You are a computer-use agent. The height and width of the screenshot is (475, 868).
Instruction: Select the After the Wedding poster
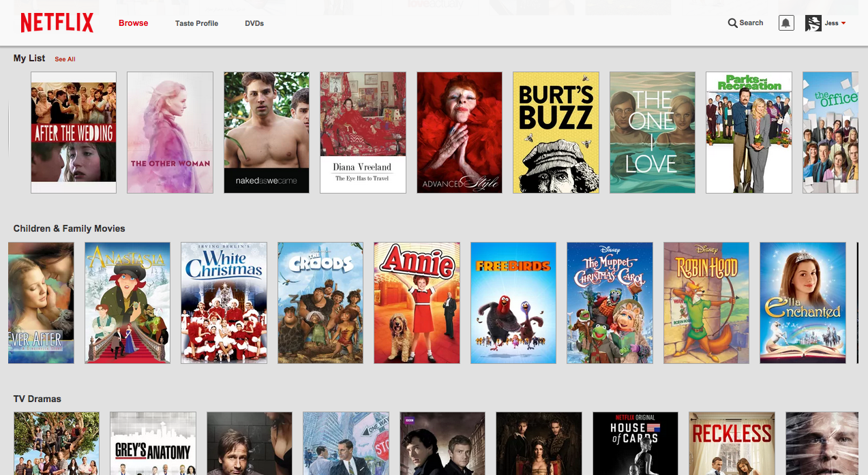pos(74,133)
